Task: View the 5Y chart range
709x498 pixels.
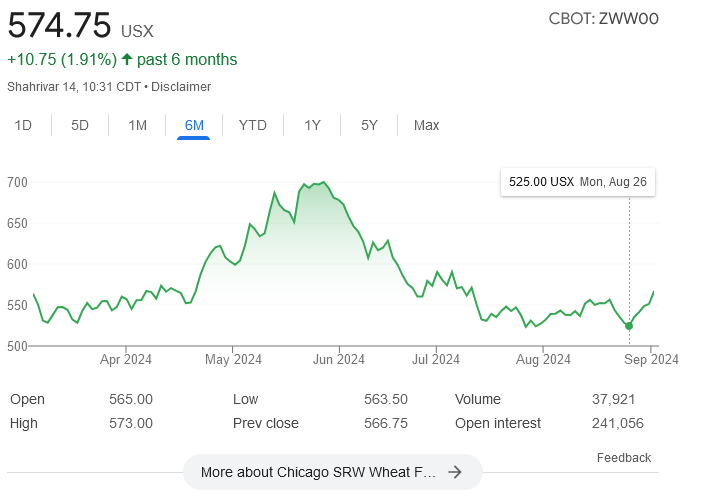Action: [x=369, y=125]
